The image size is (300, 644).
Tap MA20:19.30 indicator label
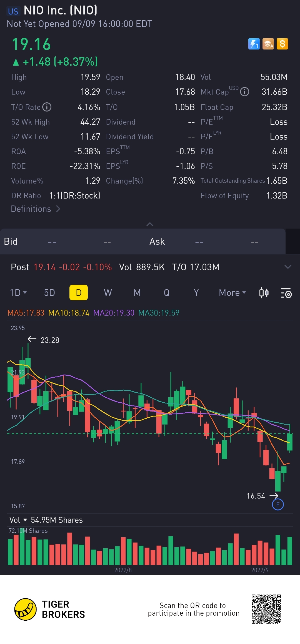point(114,313)
